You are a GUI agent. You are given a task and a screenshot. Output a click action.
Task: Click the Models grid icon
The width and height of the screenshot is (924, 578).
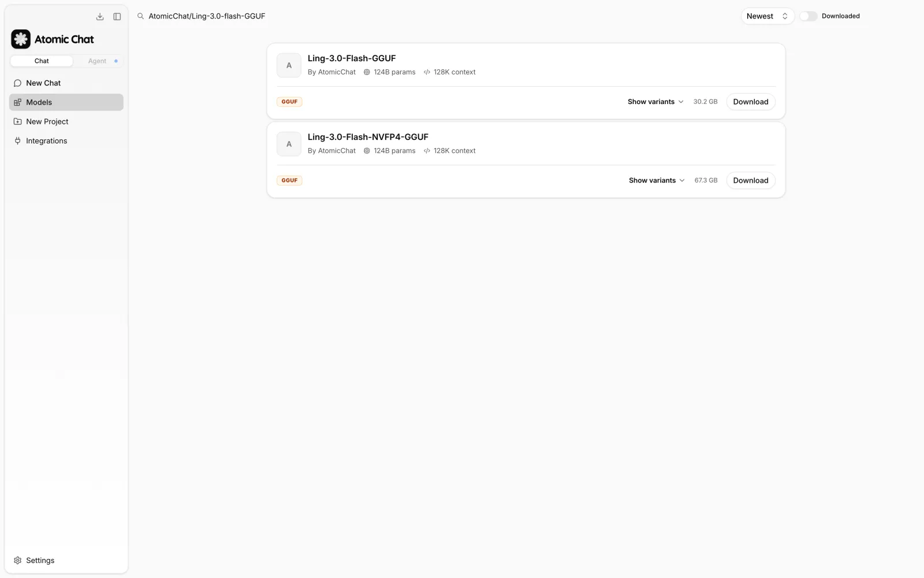click(18, 102)
